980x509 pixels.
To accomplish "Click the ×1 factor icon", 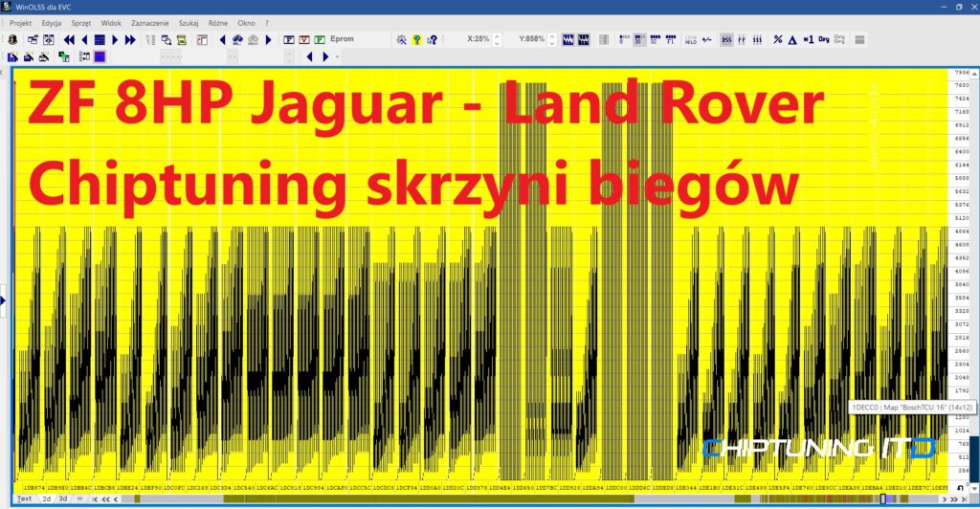I will point(808,39).
